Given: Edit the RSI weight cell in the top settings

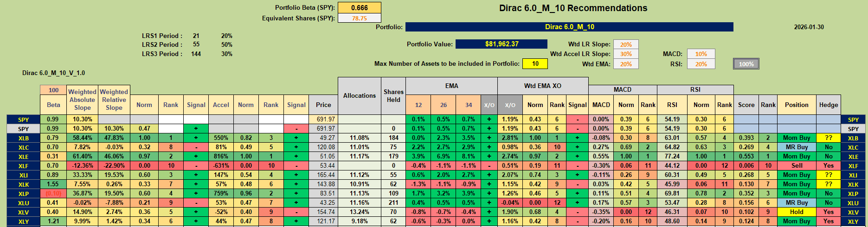Looking at the screenshot, I should pos(701,64).
